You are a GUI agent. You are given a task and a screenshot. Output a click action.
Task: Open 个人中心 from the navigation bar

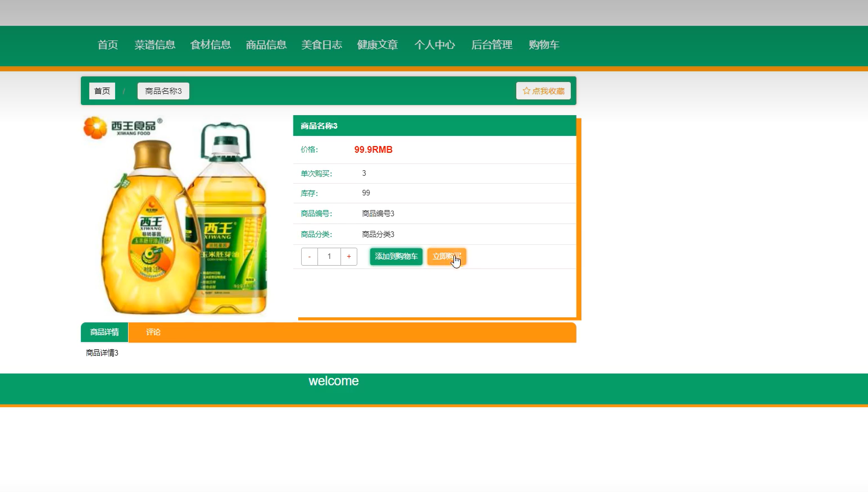(x=435, y=45)
